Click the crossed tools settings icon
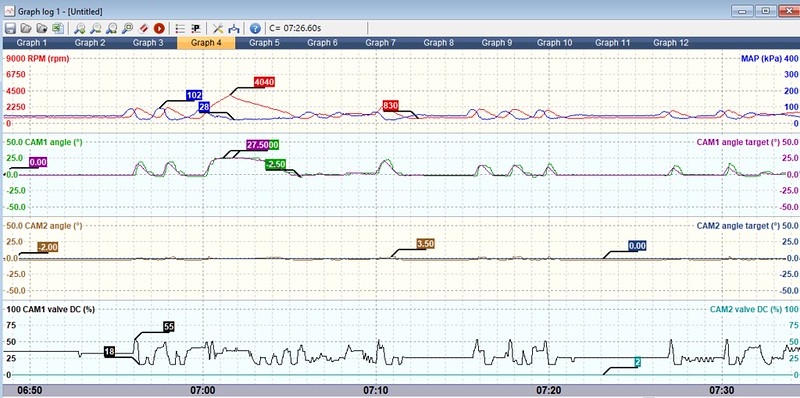The height and width of the screenshot is (398, 800). [x=218, y=28]
